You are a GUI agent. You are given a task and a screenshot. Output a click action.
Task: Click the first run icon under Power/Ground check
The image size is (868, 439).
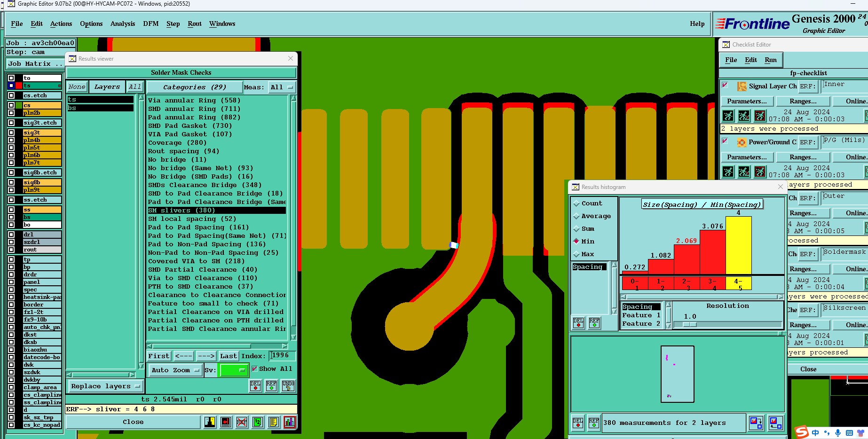click(728, 172)
